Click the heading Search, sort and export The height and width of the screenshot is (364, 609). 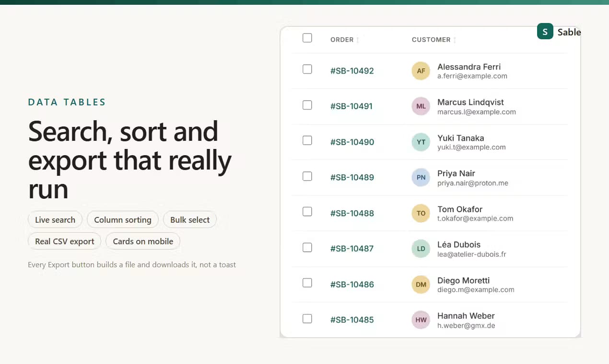(130, 159)
